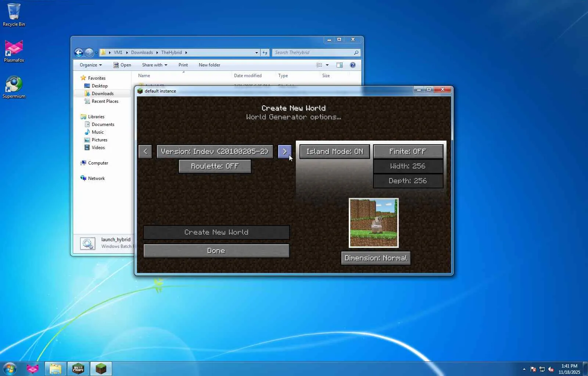Open the taskbar clock and date
Image resolution: width=588 pixels, height=376 pixels.
(569, 369)
